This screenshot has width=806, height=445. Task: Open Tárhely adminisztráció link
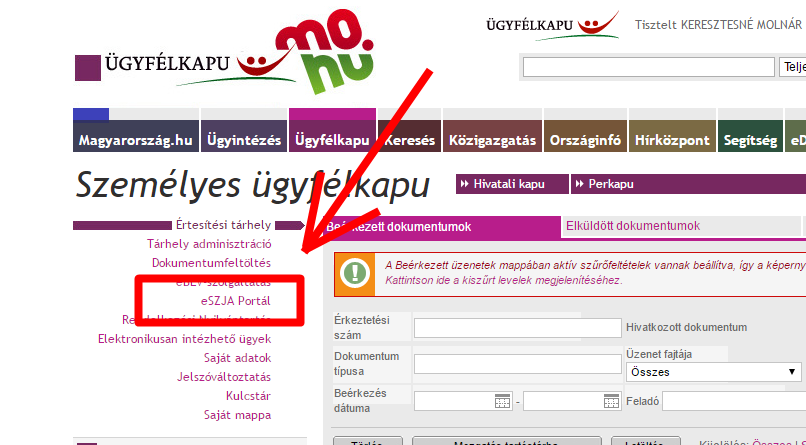tap(209, 244)
